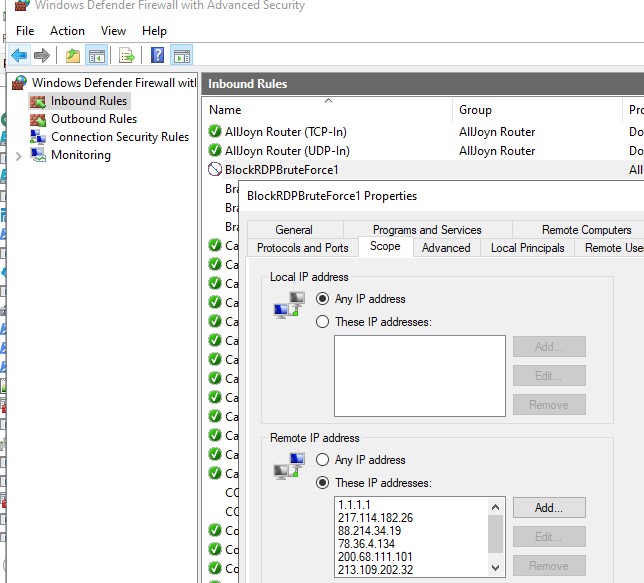644x583 pixels.
Task: Click the Outbound Rules tree icon
Action: tap(37, 119)
